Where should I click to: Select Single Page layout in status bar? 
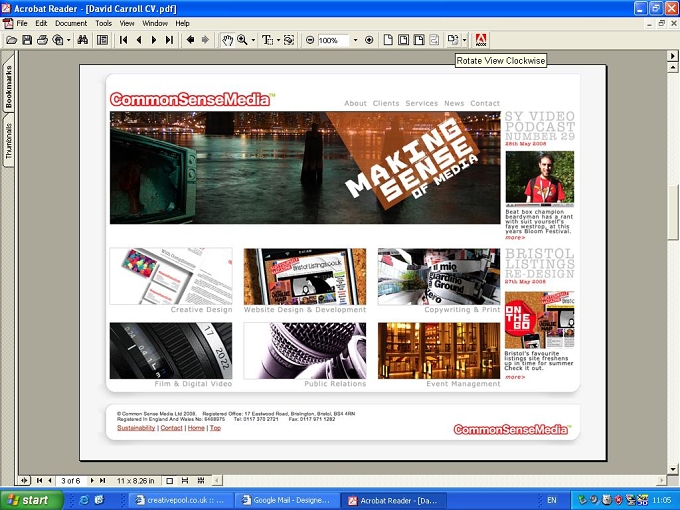tap(170, 481)
